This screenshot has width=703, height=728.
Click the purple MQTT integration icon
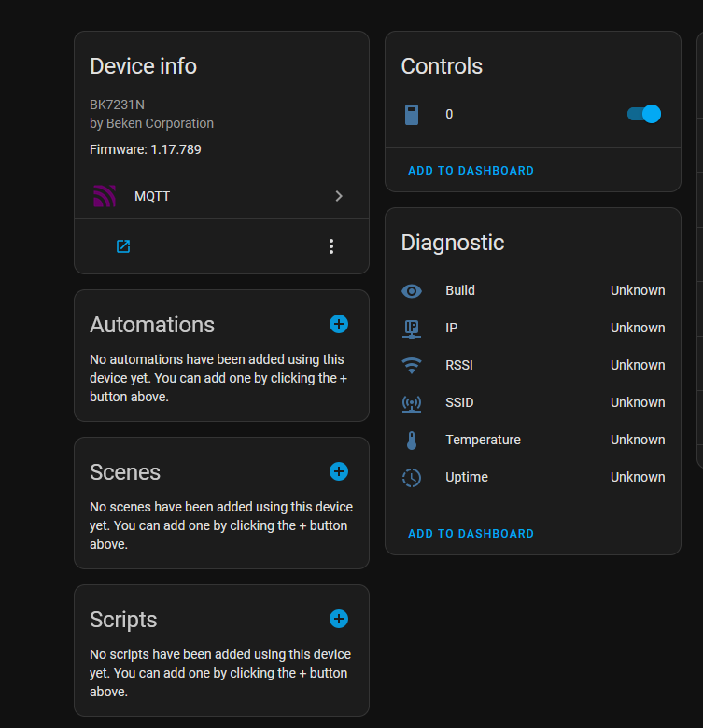pyautogui.click(x=104, y=196)
